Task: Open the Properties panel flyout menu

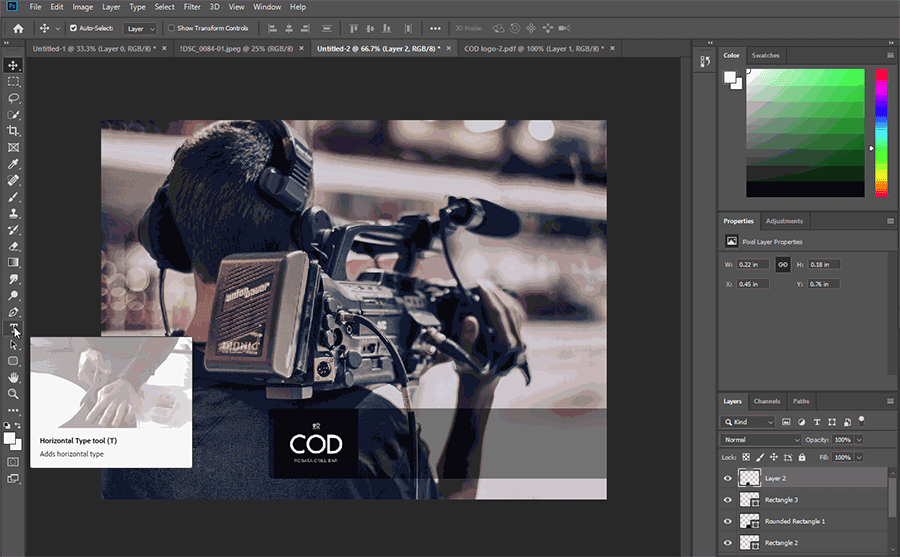Action: pos(890,221)
